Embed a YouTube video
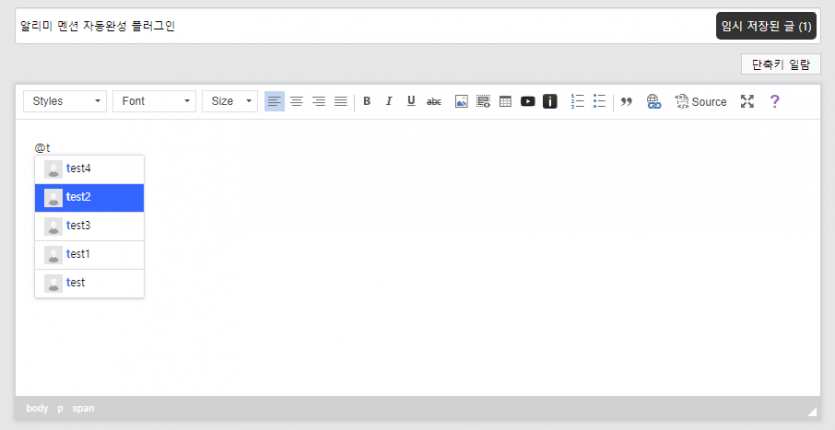 pyautogui.click(x=527, y=101)
